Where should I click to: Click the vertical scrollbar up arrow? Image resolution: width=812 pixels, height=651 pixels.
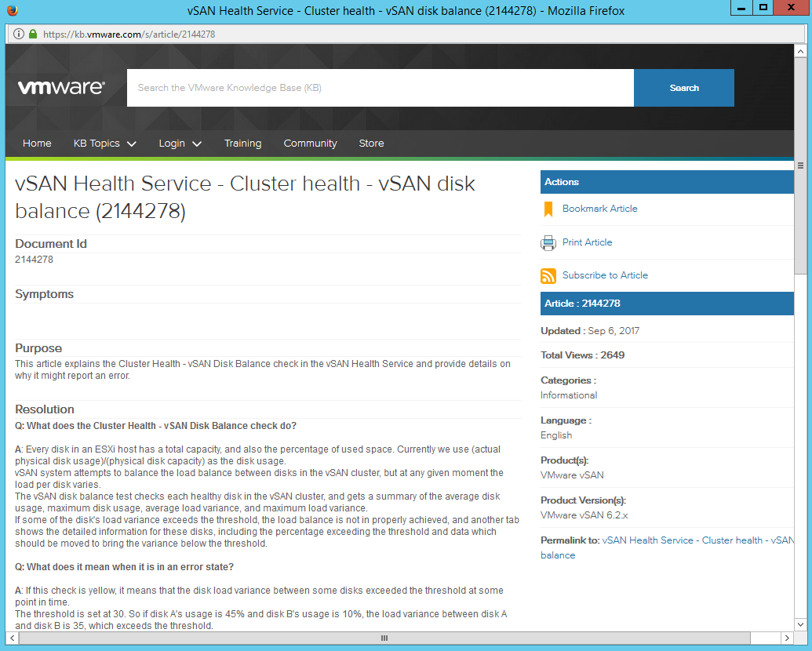pyautogui.click(x=800, y=52)
